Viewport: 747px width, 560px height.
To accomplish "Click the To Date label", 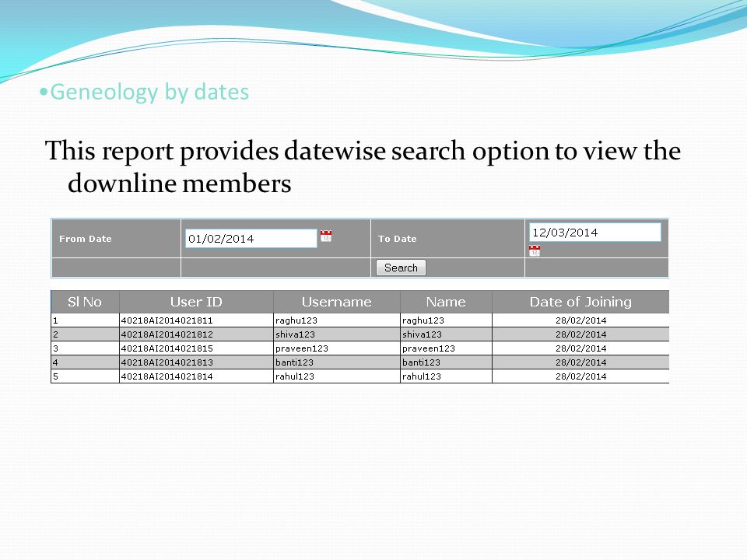I will [x=398, y=239].
